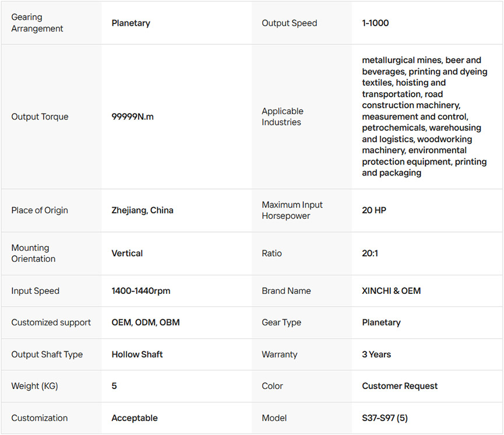Image resolution: width=504 pixels, height=435 pixels.
Task: Click the 1400-1440rpm input speed value
Action: pyautogui.click(x=141, y=291)
